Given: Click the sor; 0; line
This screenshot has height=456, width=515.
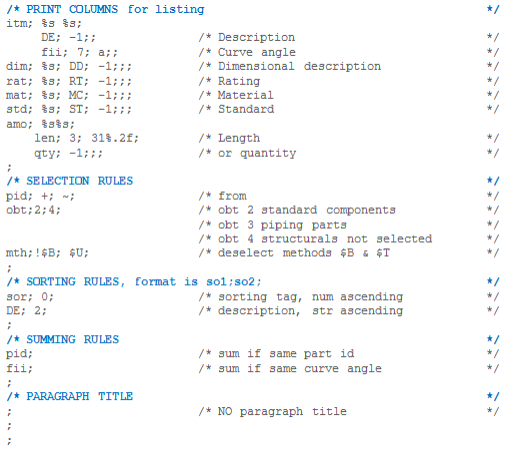Looking at the screenshot, I should click(30, 297).
